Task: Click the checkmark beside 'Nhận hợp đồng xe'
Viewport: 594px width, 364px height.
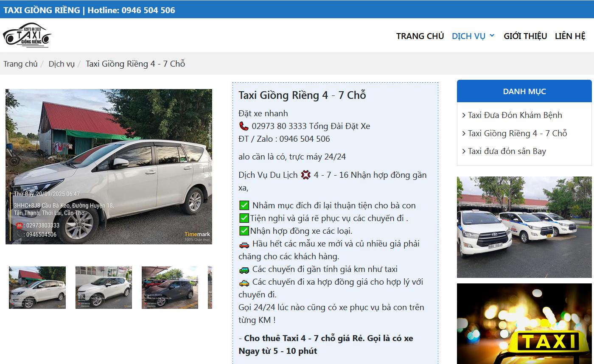Action: 244,230
